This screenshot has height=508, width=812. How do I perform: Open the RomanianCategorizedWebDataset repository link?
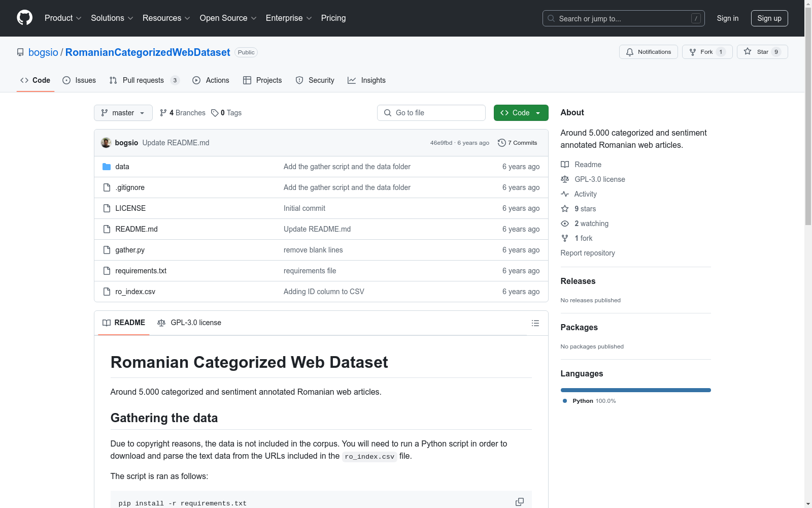(148, 52)
